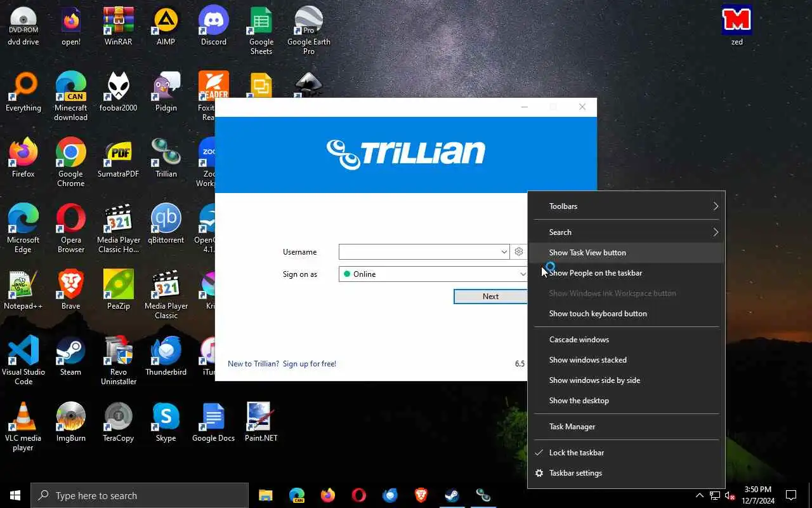Open the Pidgin desktop icon

[166, 92]
